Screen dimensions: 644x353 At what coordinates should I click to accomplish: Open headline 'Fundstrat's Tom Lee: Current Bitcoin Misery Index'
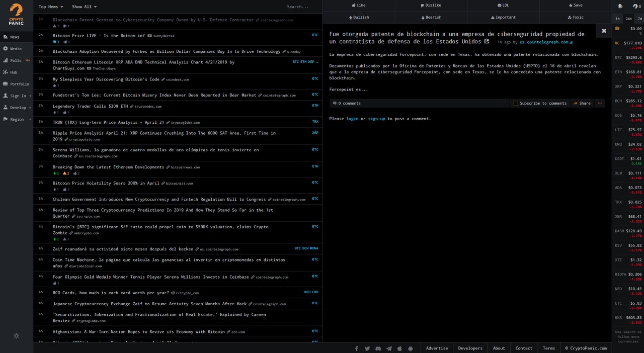tap(154, 95)
